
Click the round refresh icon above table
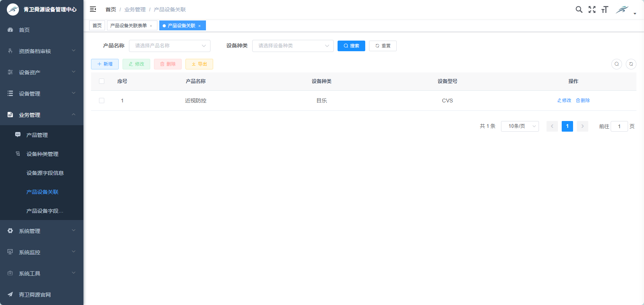(631, 64)
